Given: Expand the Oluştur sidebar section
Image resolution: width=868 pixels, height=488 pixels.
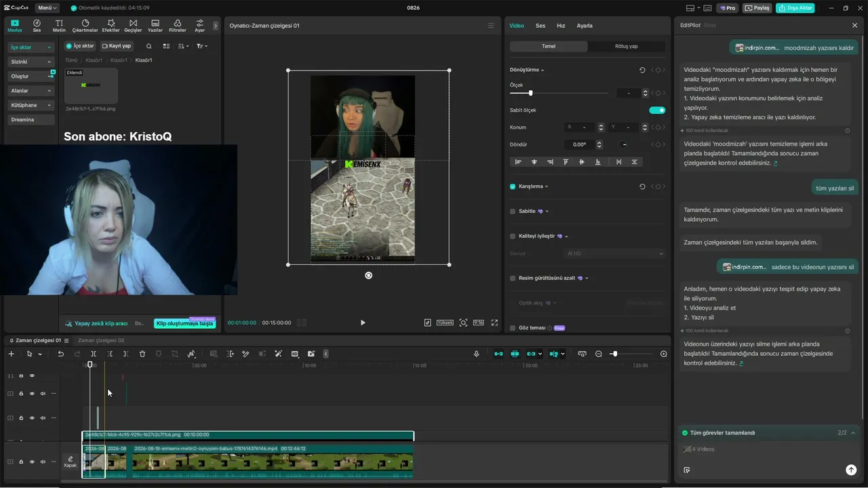Looking at the screenshot, I should pyautogui.click(x=31, y=77).
